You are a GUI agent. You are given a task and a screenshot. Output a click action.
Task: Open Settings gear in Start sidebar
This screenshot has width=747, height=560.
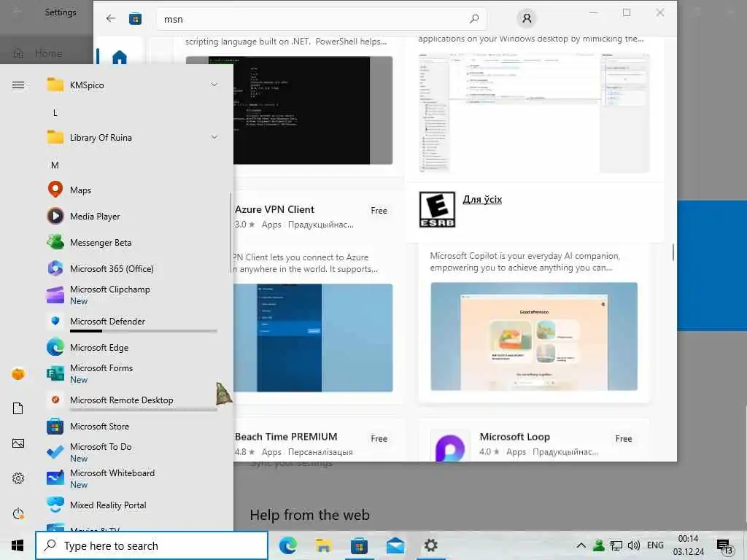pyautogui.click(x=18, y=478)
